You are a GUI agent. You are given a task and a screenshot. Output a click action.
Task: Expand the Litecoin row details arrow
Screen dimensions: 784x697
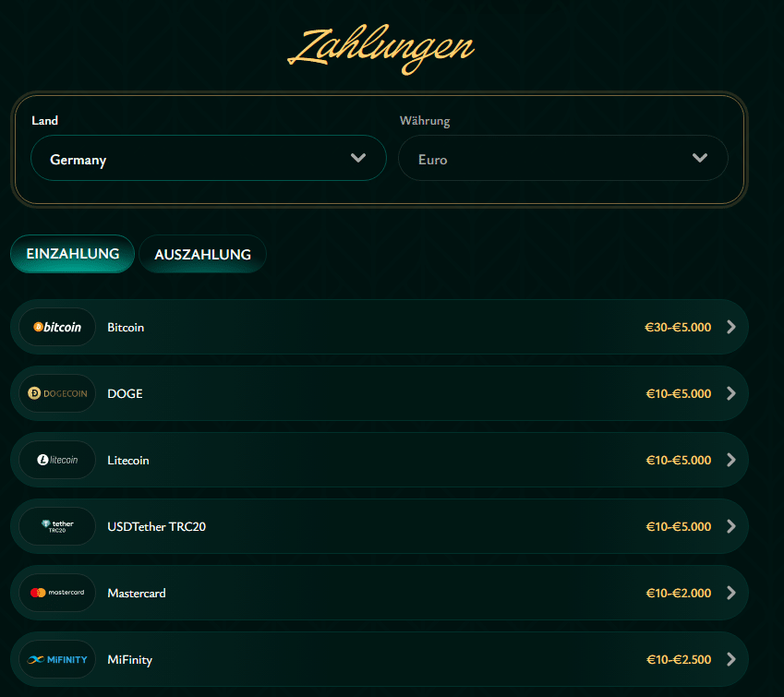(x=731, y=460)
